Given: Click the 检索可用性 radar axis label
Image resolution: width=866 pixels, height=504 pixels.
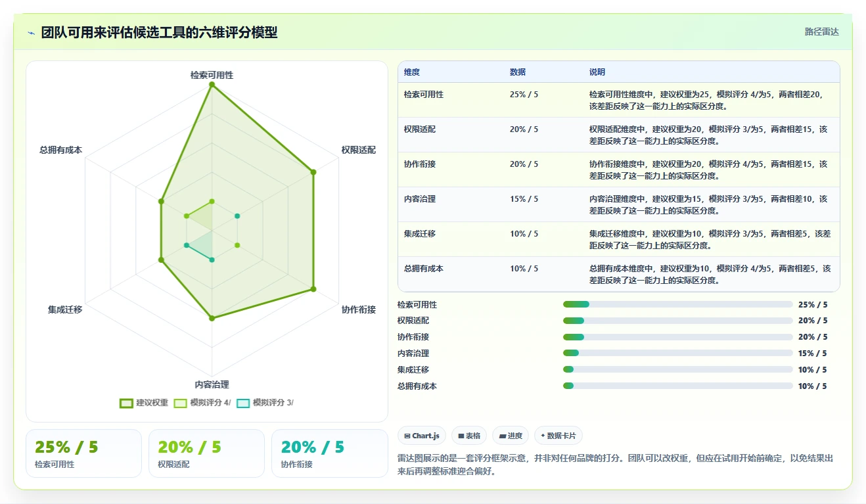Looking at the screenshot, I should click(212, 75).
